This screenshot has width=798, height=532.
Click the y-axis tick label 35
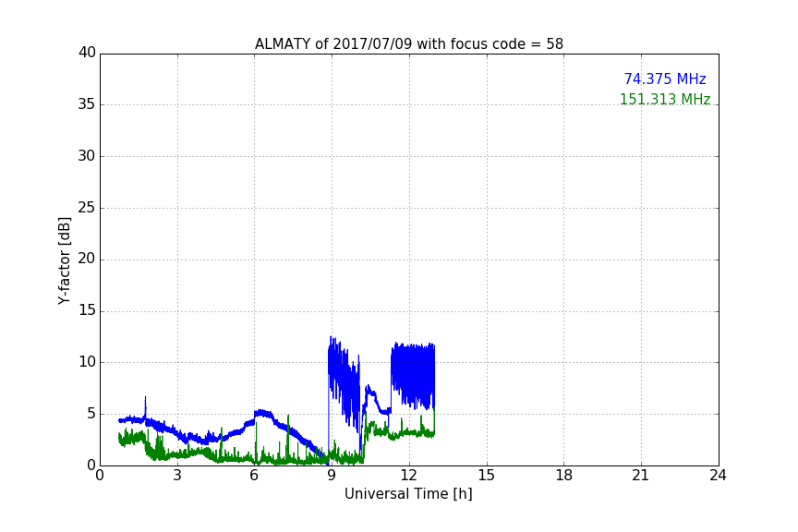pyautogui.click(x=87, y=104)
